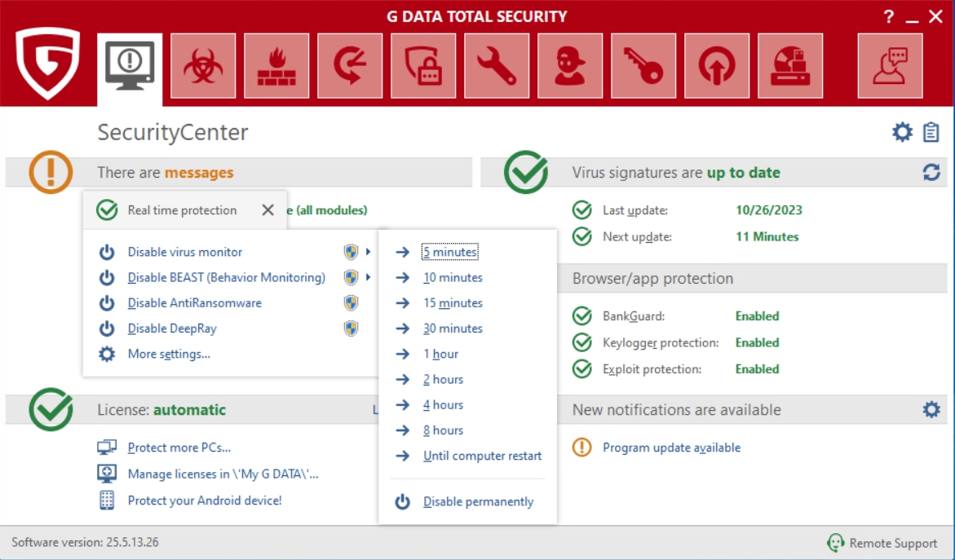Click Keylogger protection Enabled status

[757, 342]
